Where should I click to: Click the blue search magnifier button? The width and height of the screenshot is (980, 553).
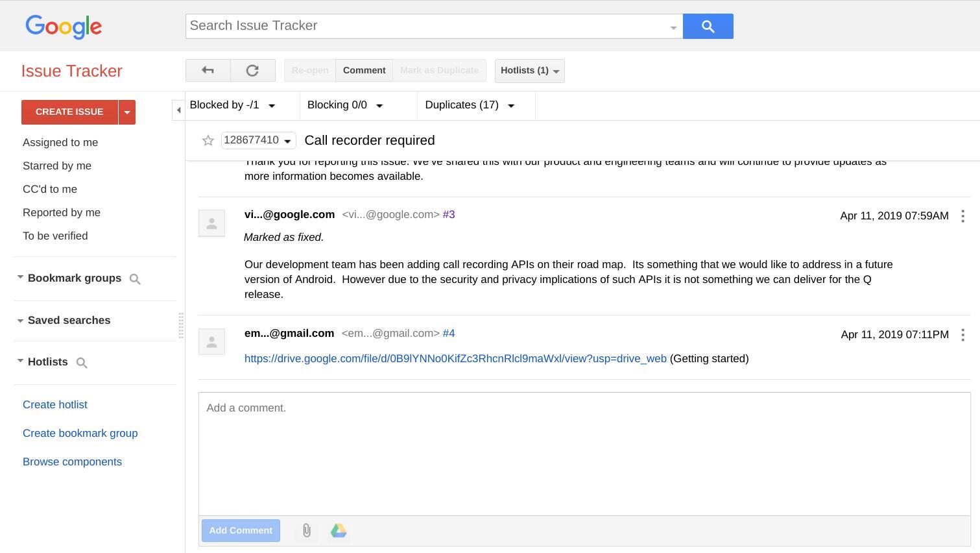coord(708,26)
